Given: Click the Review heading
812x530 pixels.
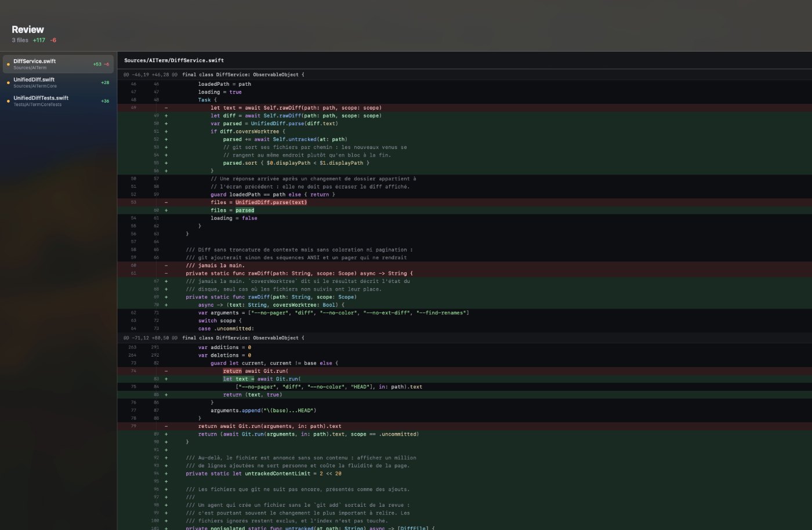Looking at the screenshot, I should tap(28, 30).
